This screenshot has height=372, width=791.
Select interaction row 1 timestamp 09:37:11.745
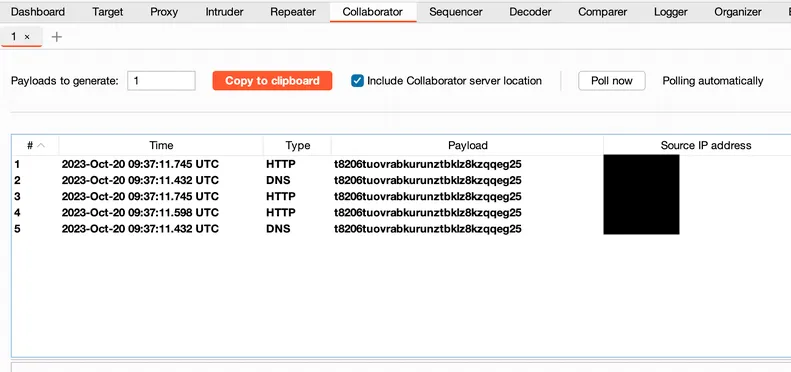(x=140, y=164)
